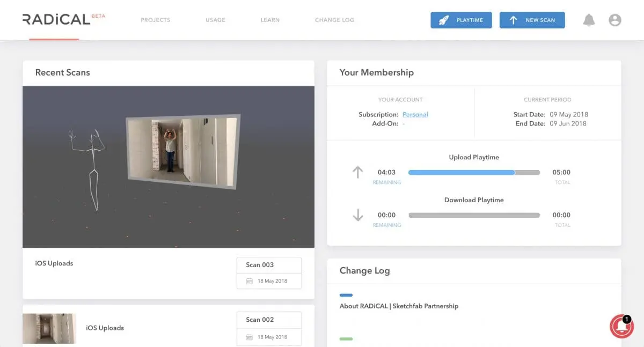Viewport: 644px width, 347px height.
Task: Open the user account avatar icon
Action: [615, 20]
